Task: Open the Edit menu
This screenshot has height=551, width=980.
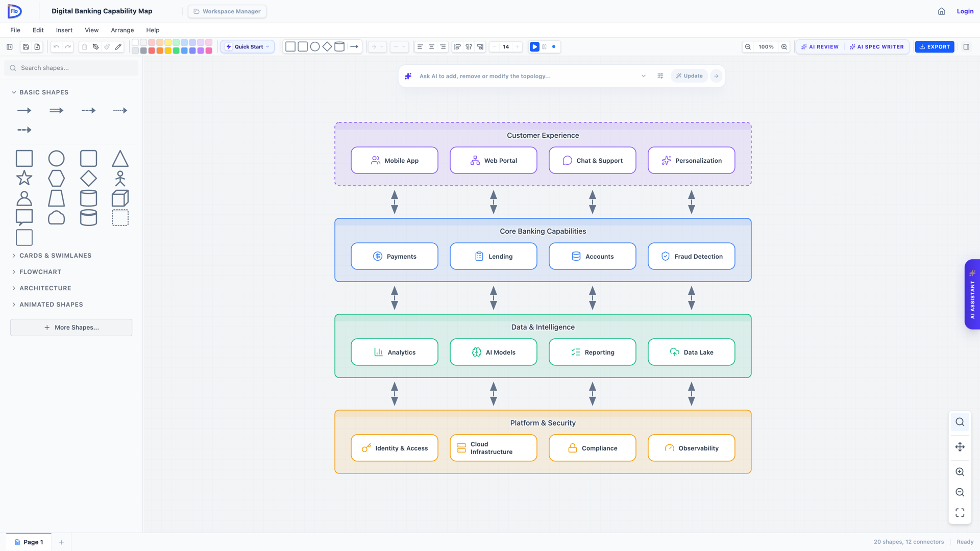Action: (x=38, y=30)
